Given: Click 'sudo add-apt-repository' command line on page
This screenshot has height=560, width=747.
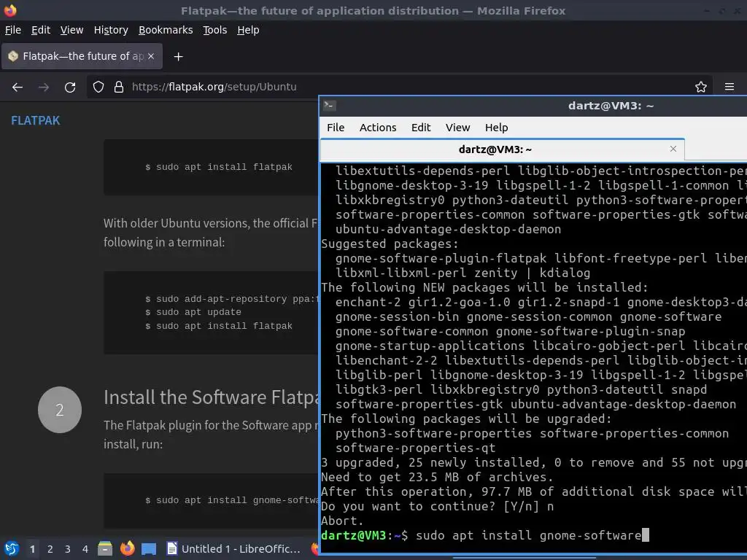Looking at the screenshot, I should [x=231, y=299].
